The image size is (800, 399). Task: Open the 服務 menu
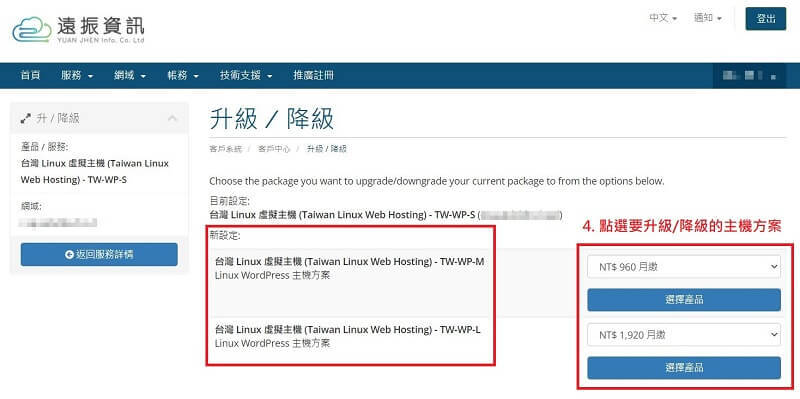(x=77, y=76)
